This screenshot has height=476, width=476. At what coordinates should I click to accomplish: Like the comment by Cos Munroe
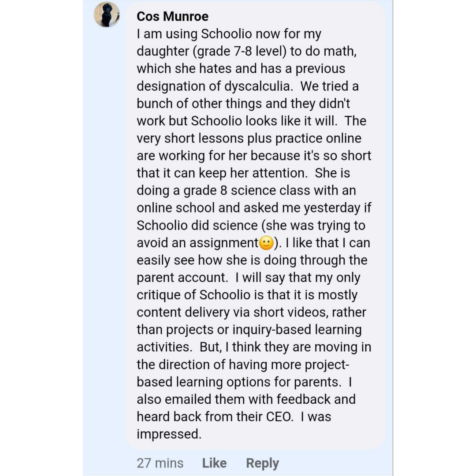(214, 463)
